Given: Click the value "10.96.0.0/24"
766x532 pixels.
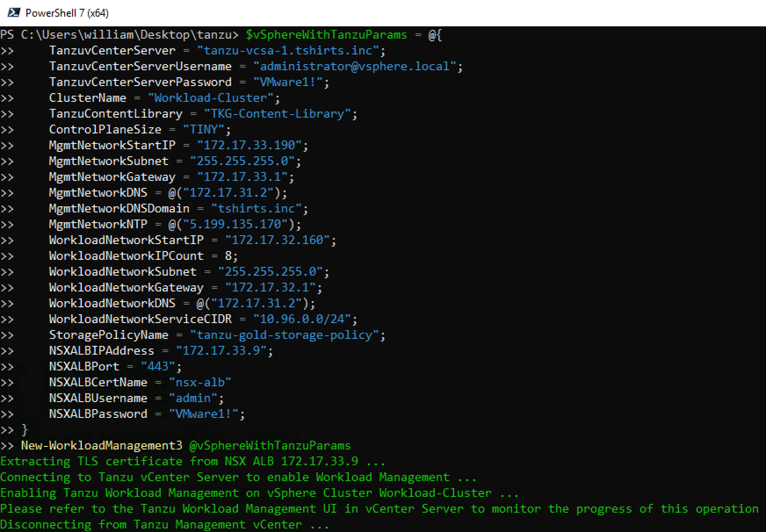Looking at the screenshot, I should (x=302, y=319).
